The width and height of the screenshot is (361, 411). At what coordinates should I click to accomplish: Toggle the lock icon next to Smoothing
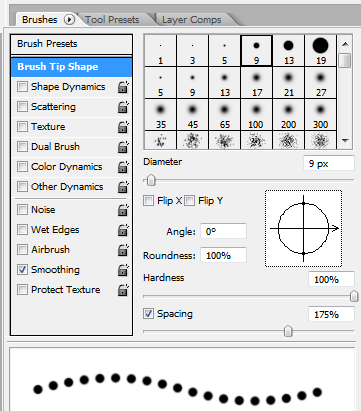click(x=123, y=270)
